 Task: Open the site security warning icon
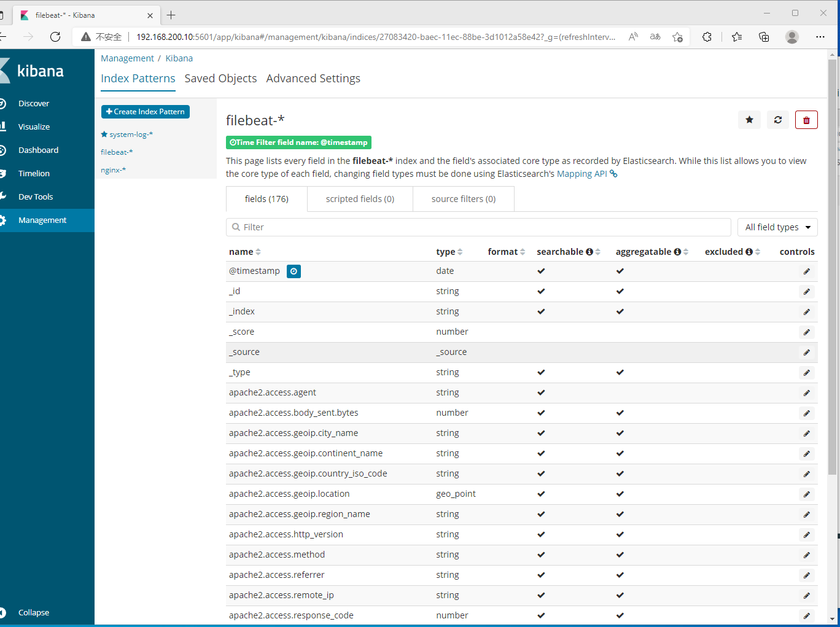86,37
